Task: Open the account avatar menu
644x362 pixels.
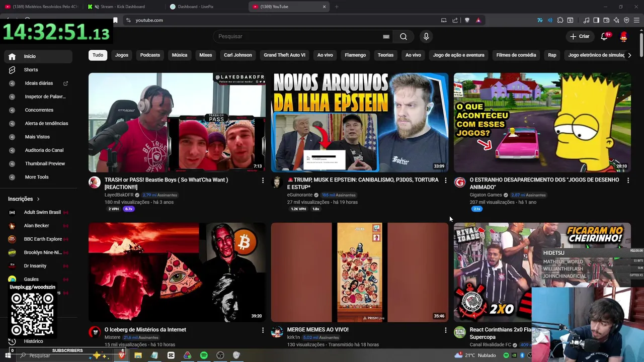Action: [624, 36]
